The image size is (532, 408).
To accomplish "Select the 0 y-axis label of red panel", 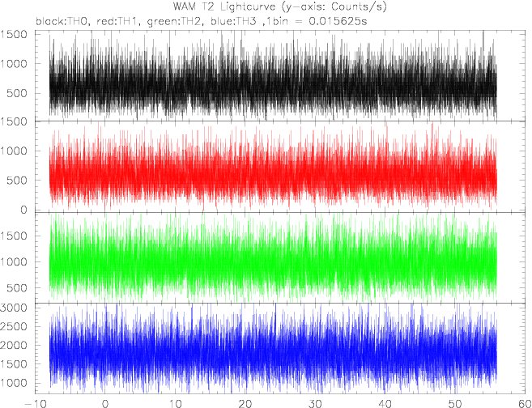I will (x=24, y=210).
